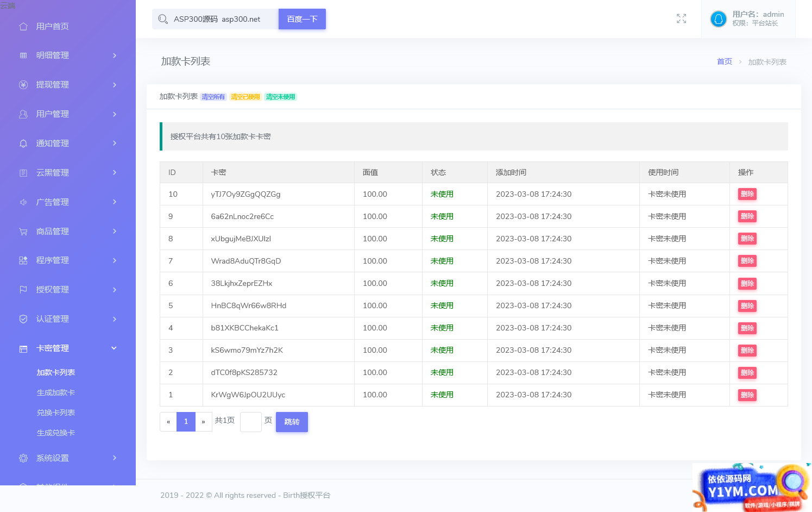Go to 首页 via the breadcrumb
Image resolution: width=812 pixels, height=512 pixels.
click(725, 61)
